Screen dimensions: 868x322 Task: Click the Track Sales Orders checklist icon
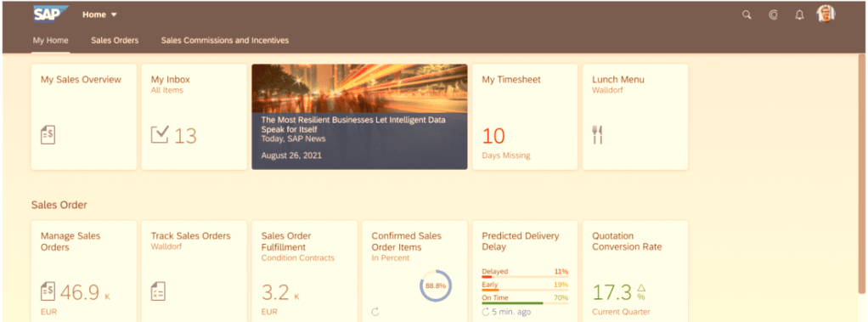pyautogui.click(x=158, y=291)
